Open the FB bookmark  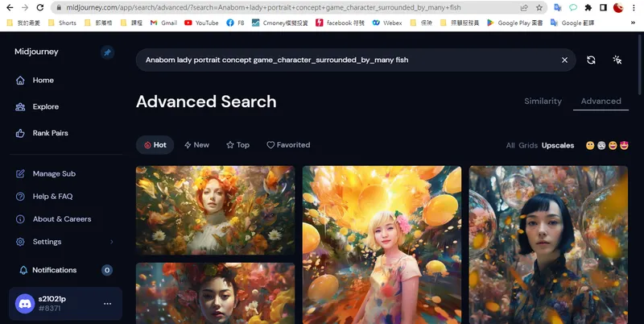[x=235, y=23]
